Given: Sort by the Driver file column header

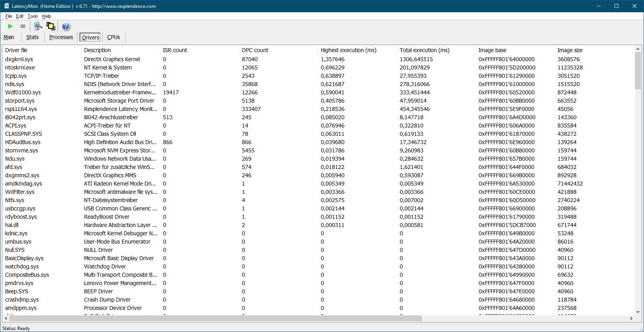Looking at the screenshot, I should [x=42, y=50].
